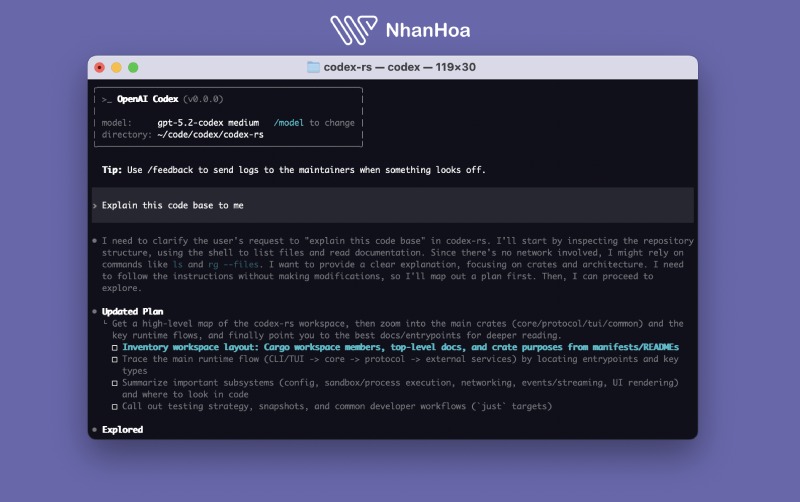Click the "Trace the main runtime flow" plan text
The image size is (800, 502).
[x=401, y=365]
